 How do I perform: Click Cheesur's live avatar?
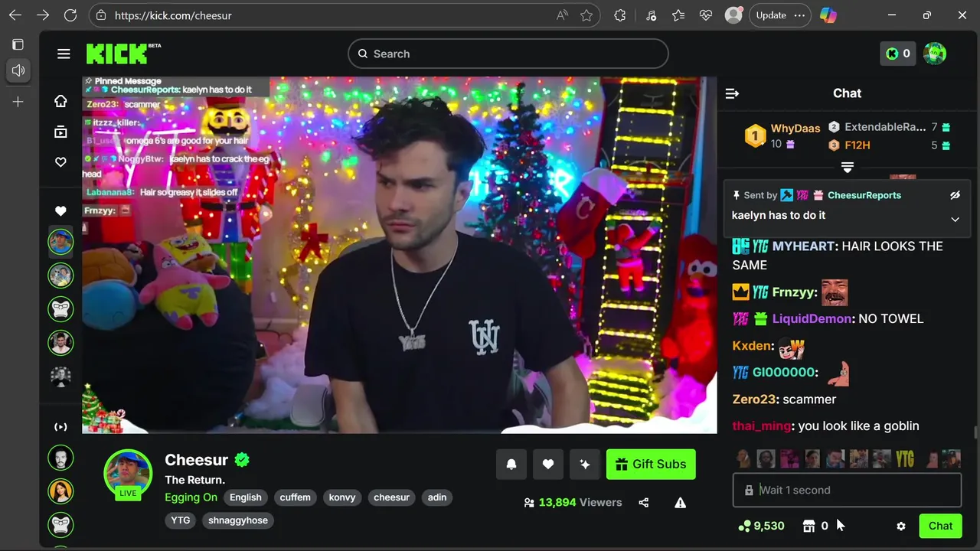pyautogui.click(x=128, y=473)
